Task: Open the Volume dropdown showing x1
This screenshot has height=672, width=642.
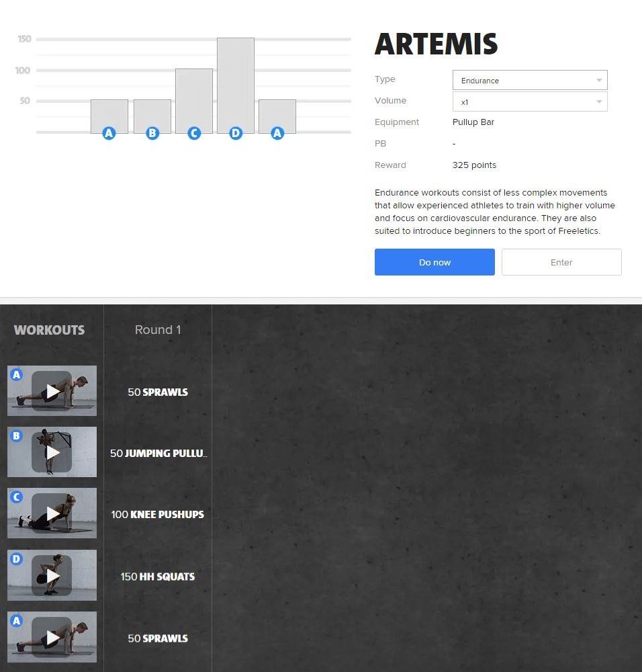Action: [x=530, y=101]
